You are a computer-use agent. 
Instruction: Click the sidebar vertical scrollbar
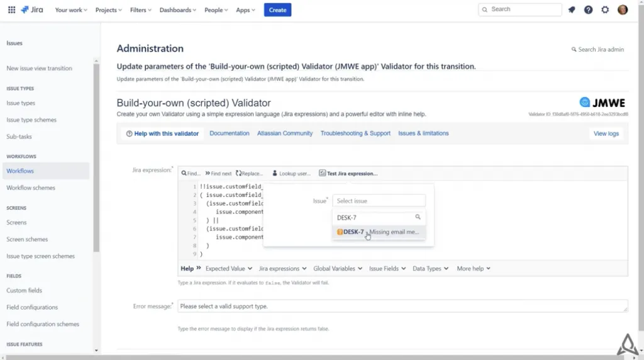pos(96,158)
